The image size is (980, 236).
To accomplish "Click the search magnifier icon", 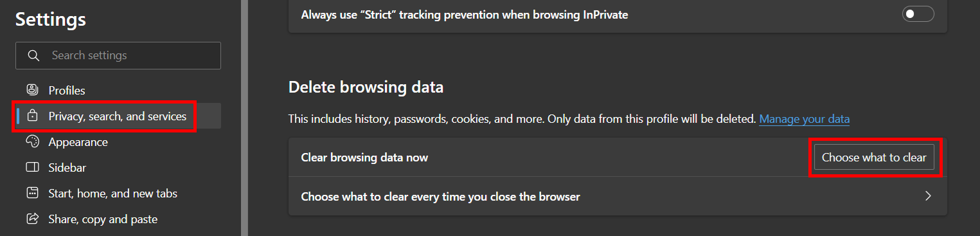I will pyautogui.click(x=34, y=55).
